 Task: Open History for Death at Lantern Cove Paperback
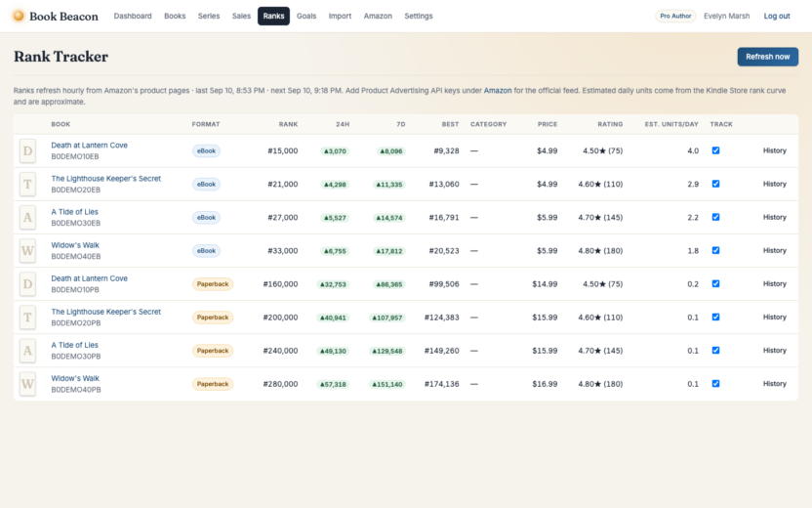774,283
